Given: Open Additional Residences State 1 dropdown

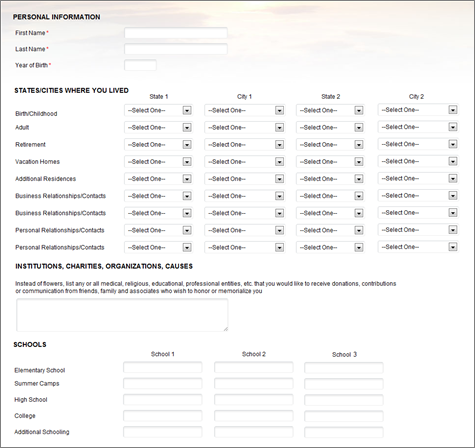Looking at the screenshot, I should point(158,179).
